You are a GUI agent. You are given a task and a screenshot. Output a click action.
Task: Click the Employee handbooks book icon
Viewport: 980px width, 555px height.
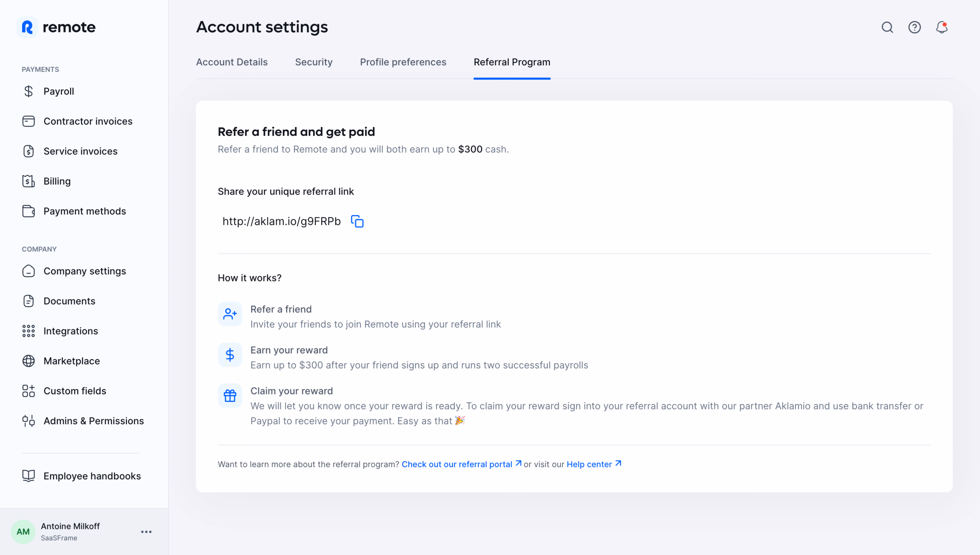tap(28, 476)
